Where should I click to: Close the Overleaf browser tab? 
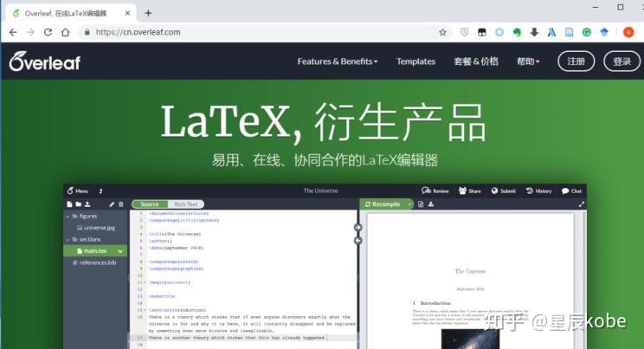[x=127, y=13]
